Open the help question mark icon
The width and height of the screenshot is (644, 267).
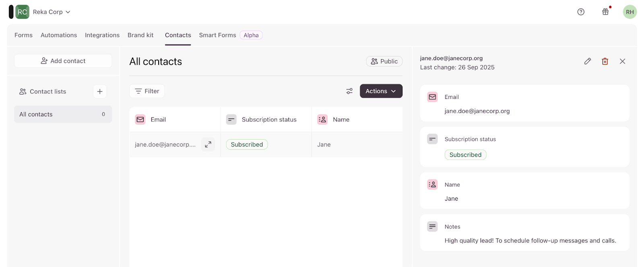point(580,12)
